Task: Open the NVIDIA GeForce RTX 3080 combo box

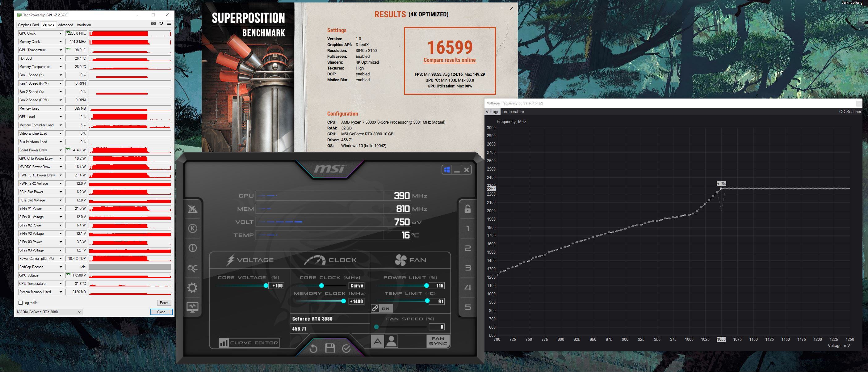Action: click(49, 312)
